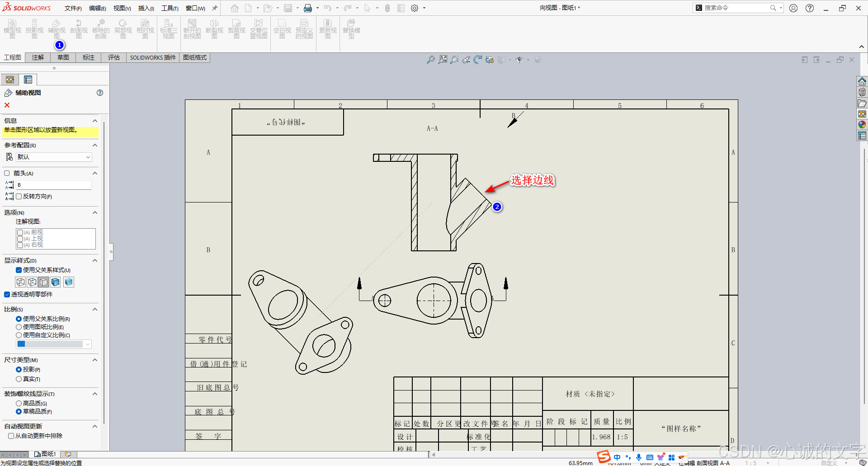
Task: Open the 插入(I) menu
Action: pyautogui.click(x=146, y=8)
